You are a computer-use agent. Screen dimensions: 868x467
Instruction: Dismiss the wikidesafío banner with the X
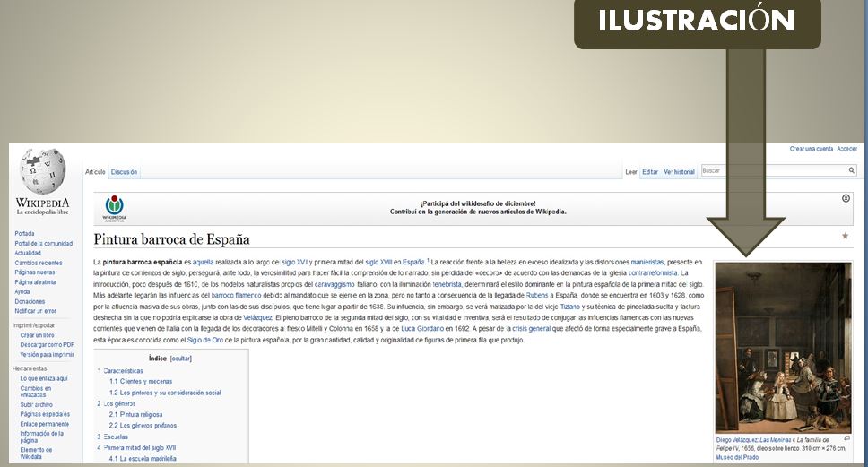(x=846, y=198)
